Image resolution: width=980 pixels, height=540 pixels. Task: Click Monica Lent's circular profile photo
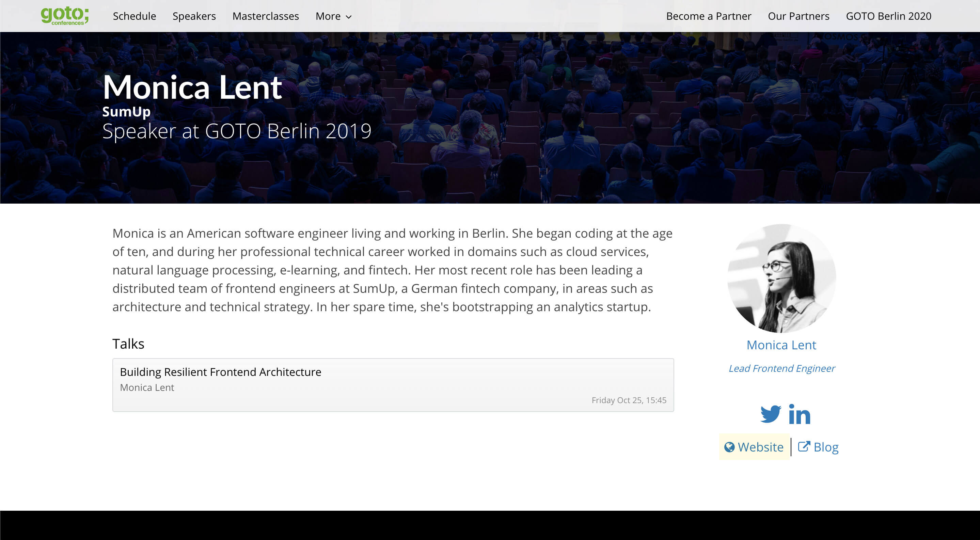point(781,279)
